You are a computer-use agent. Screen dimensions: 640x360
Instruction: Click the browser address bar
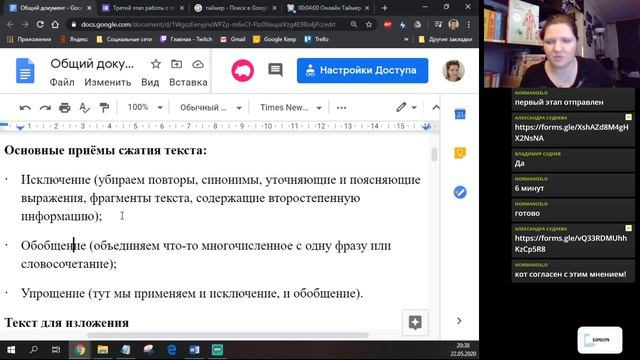(208, 24)
